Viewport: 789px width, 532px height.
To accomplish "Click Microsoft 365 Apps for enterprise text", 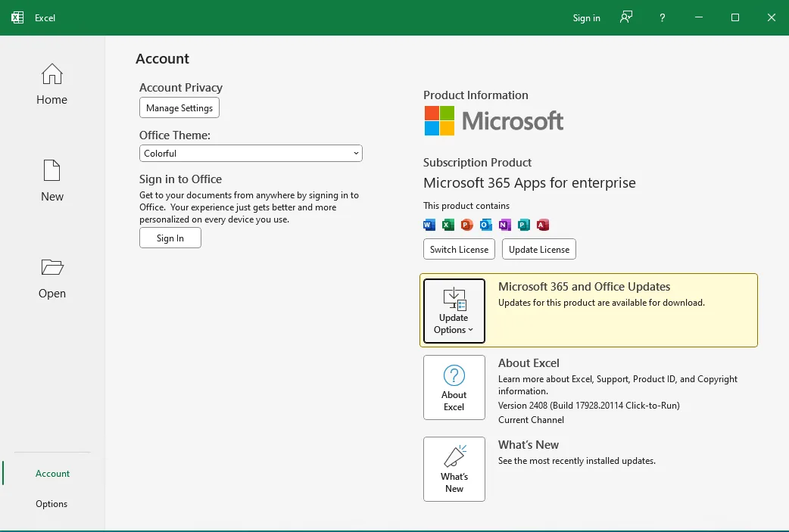I will coord(529,182).
